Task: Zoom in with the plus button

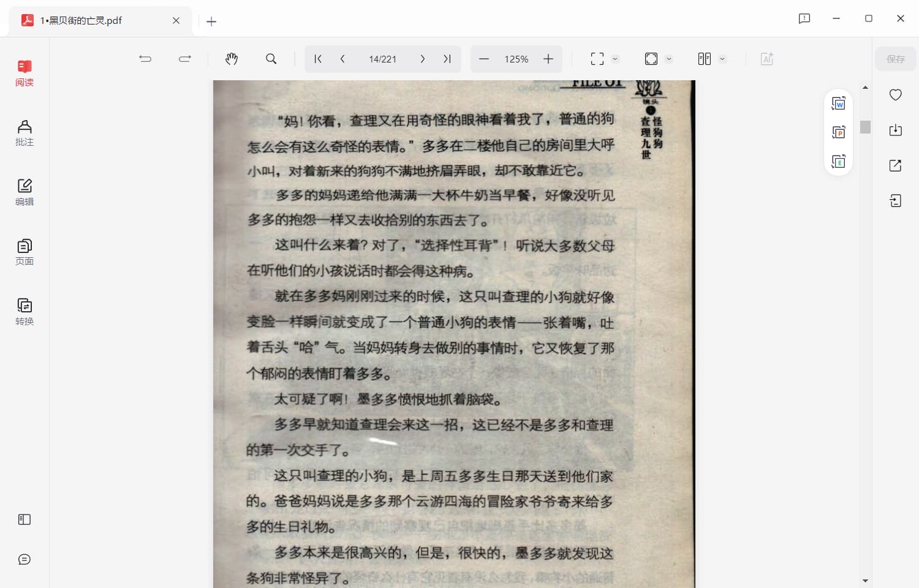Action: (x=548, y=59)
